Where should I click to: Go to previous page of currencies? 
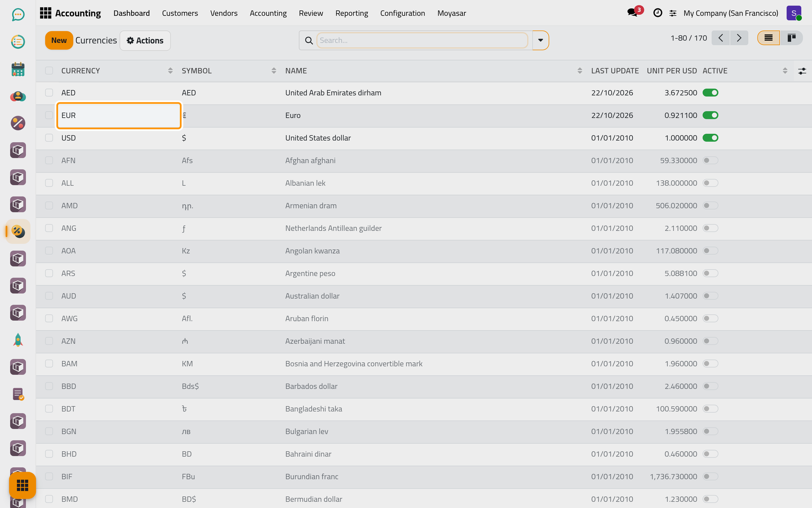coord(721,38)
